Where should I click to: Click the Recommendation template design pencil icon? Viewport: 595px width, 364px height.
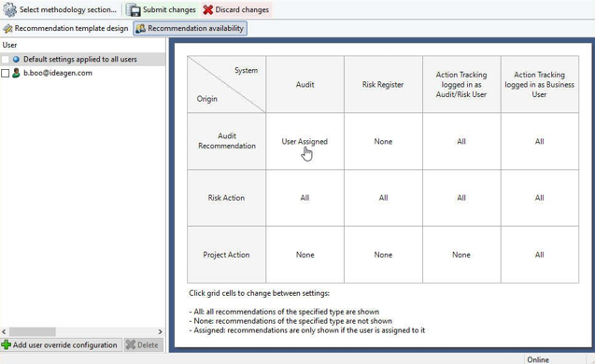(7, 28)
